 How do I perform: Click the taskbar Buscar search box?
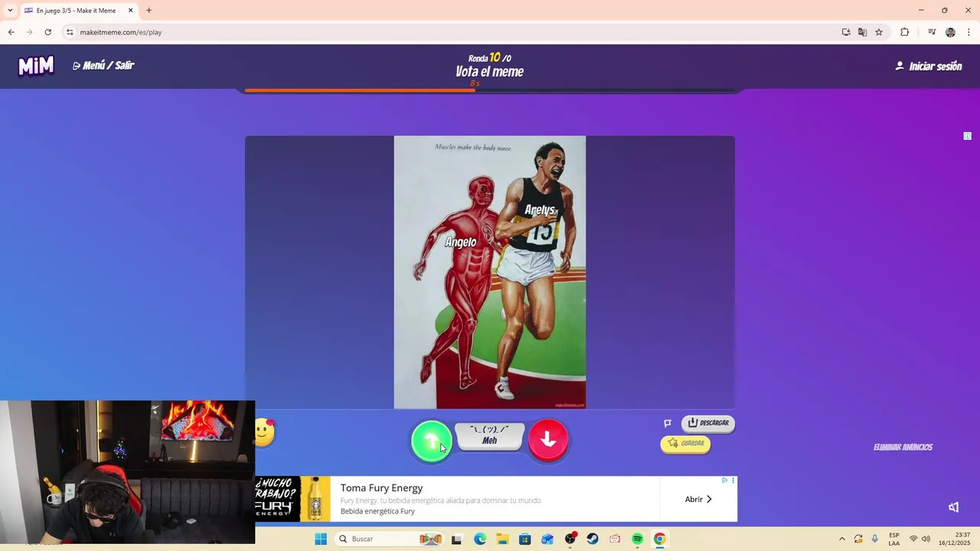click(390, 540)
